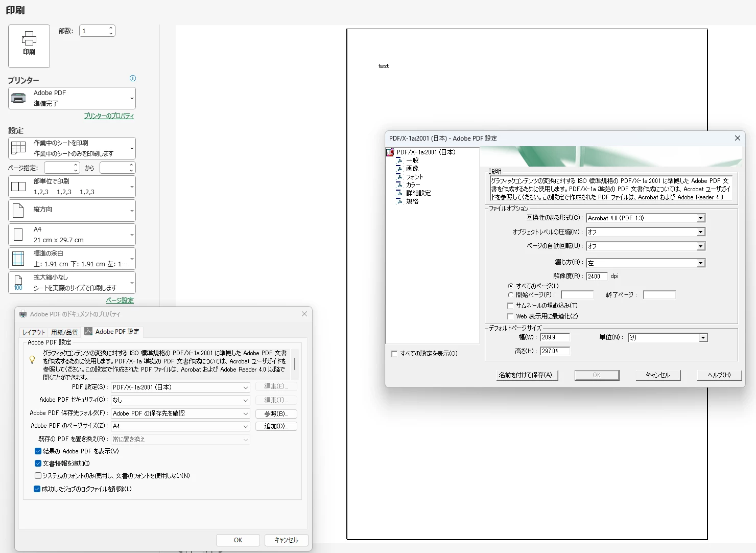Click the description scrollbar in Adobe PDF 設定 tab
The image size is (756, 553).
pyautogui.click(x=295, y=364)
